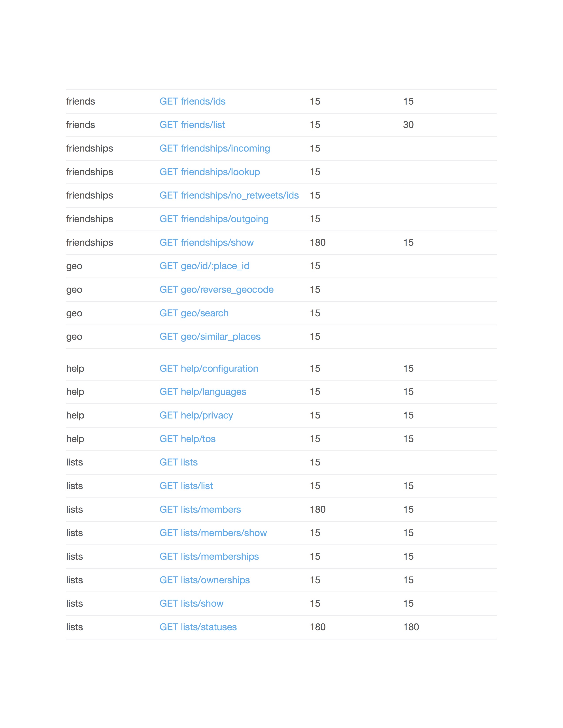The image size is (563, 728).
Task: Select the GET friendships/lookup link
Action: pos(210,172)
